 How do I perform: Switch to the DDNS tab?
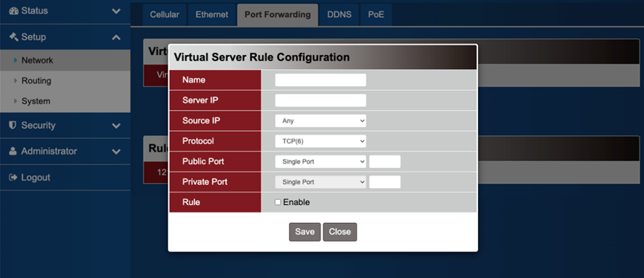pos(339,15)
